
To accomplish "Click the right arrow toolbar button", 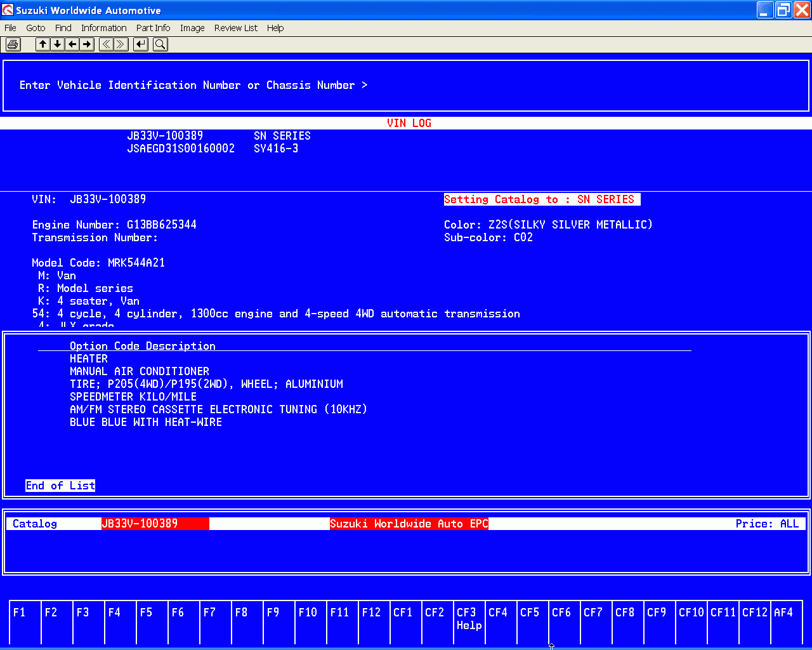I will tap(88, 44).
